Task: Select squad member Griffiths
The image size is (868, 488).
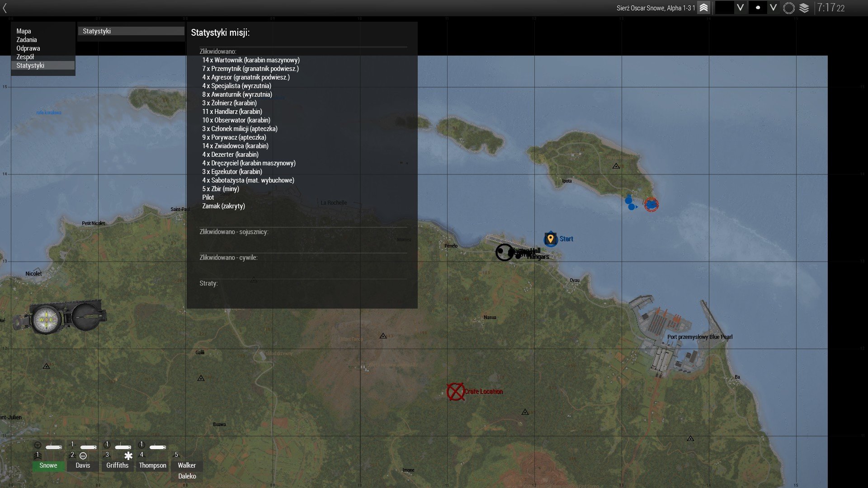Action: 118,465
